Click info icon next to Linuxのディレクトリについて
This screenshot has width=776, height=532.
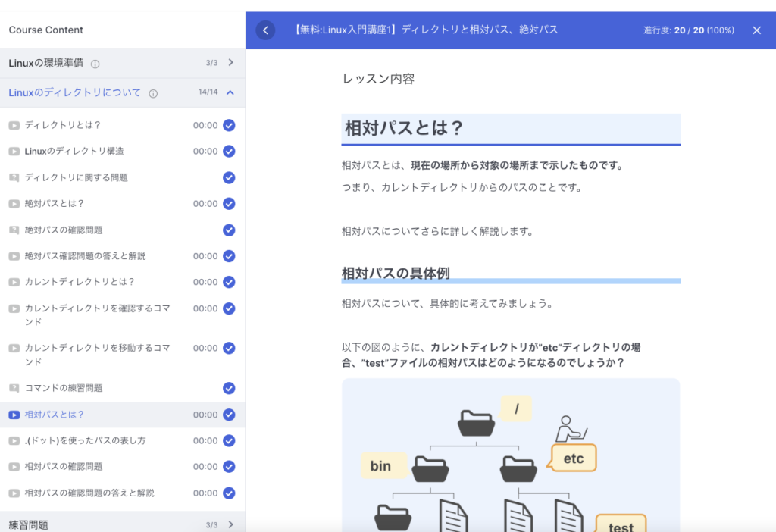point(153,93)
